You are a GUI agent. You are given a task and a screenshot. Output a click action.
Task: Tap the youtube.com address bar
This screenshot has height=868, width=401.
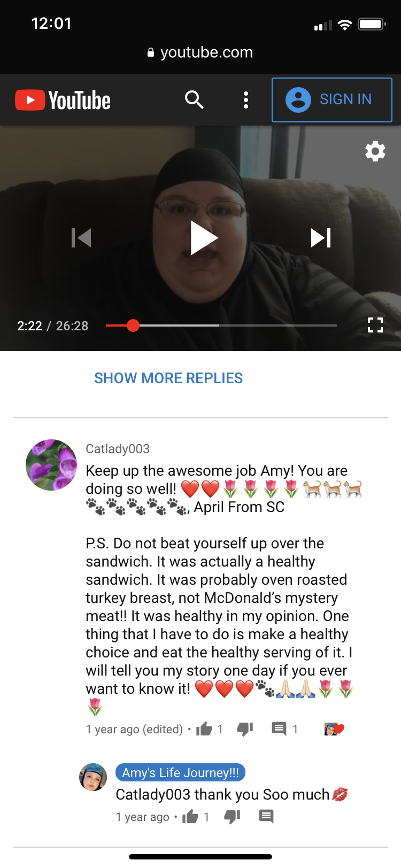[200, 52]
